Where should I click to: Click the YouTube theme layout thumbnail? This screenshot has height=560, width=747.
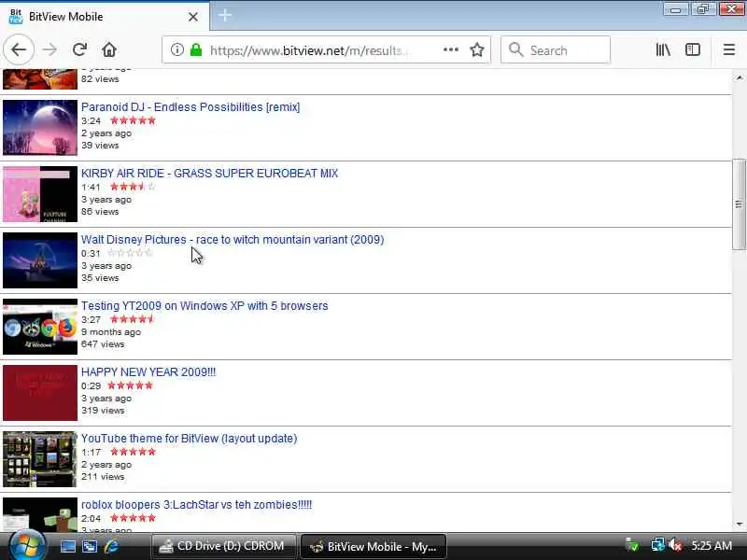coord(40,458)
